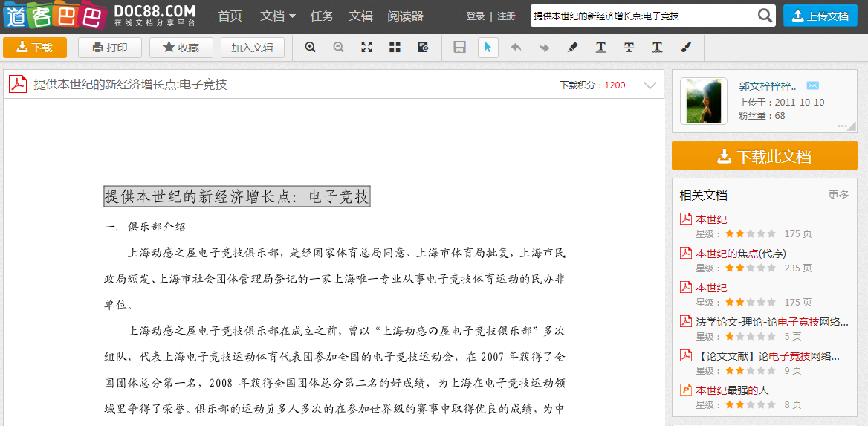The image size is (868, 426).
Task: Click the 收藏 favorite button
Action: [x=181, y=48]
